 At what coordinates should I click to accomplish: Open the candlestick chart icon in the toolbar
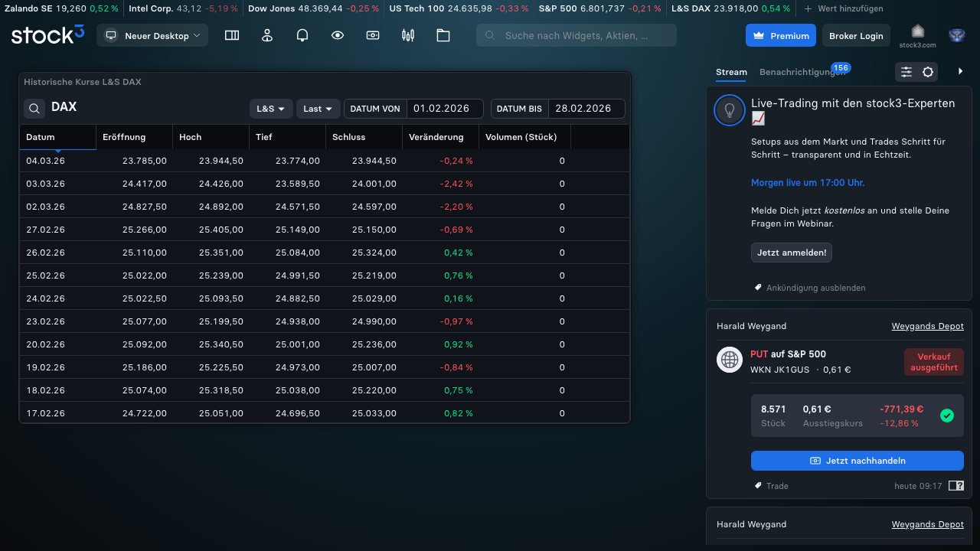click(x=408, y=35)
